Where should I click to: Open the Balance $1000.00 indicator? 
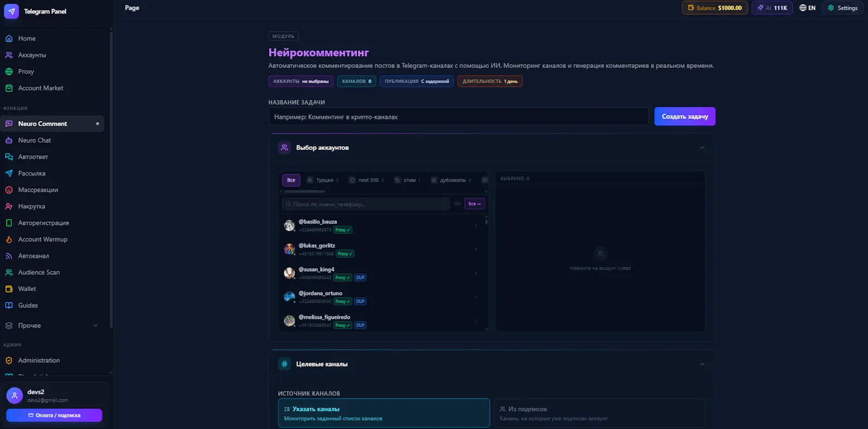[715, 8]
